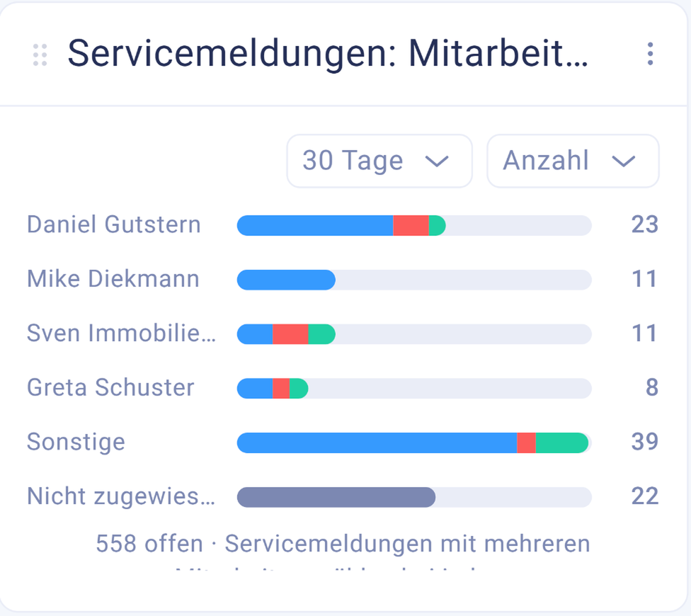Click the chevron arrow in 30 Tage dropdown
The image size is (691, 616).
(437, 161)
